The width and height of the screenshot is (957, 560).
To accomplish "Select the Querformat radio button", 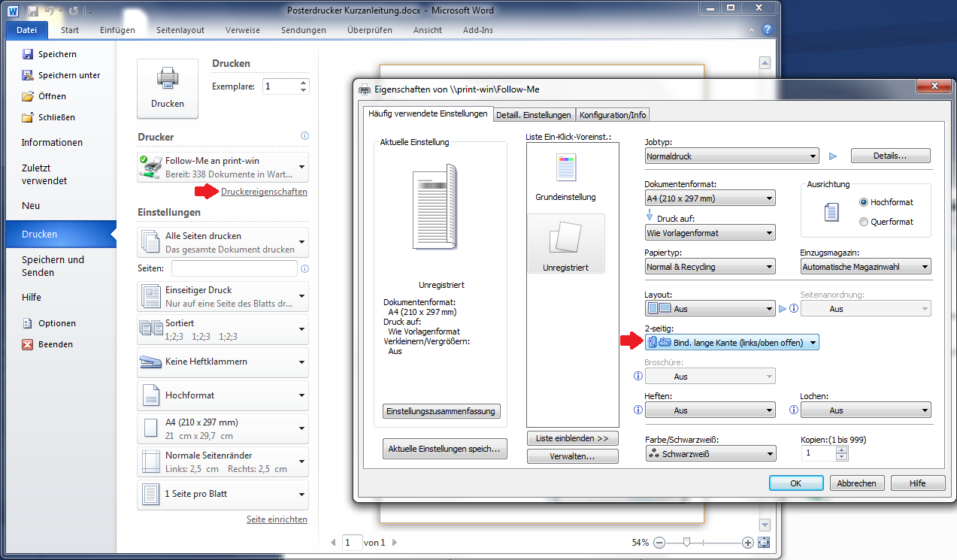I will click(864, 222).
